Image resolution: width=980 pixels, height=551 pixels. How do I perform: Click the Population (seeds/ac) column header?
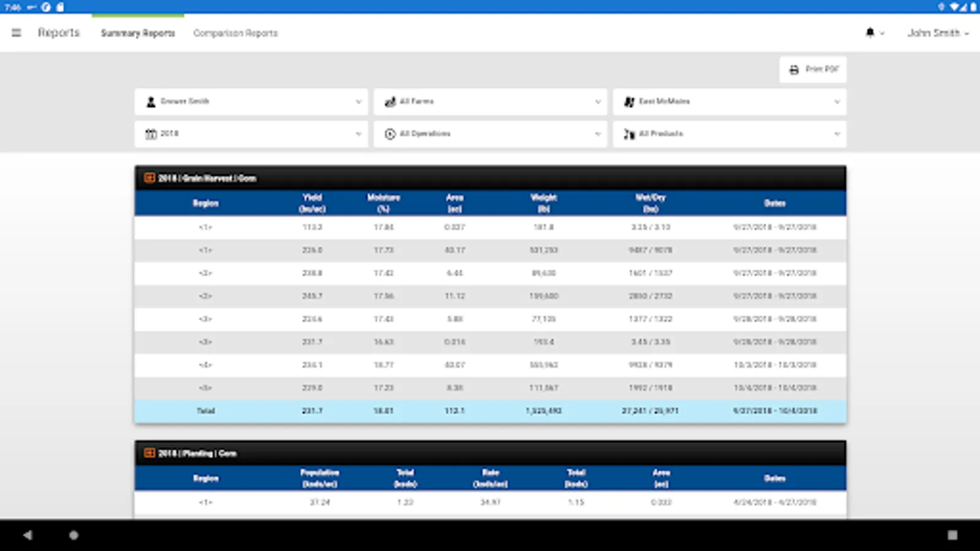[320, 478]
